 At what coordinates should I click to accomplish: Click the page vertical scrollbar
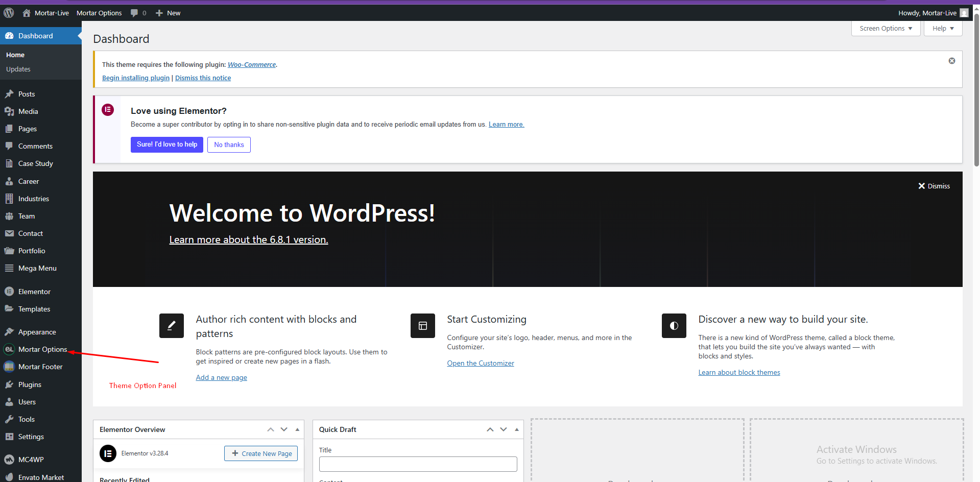[x=976, y=89]
